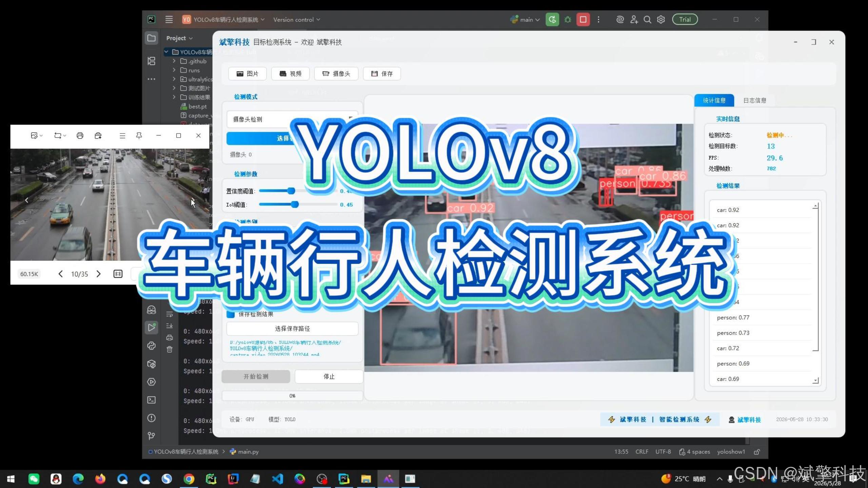
Task: Switch to the 统计信息 tab
Action: tap(714, 100)
